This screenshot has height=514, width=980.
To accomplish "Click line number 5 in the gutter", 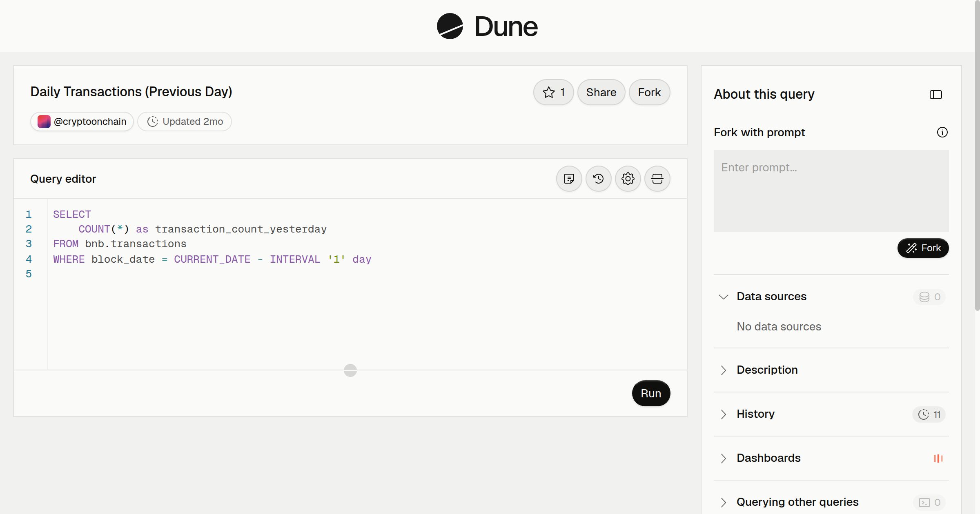I will pos(29,274).
